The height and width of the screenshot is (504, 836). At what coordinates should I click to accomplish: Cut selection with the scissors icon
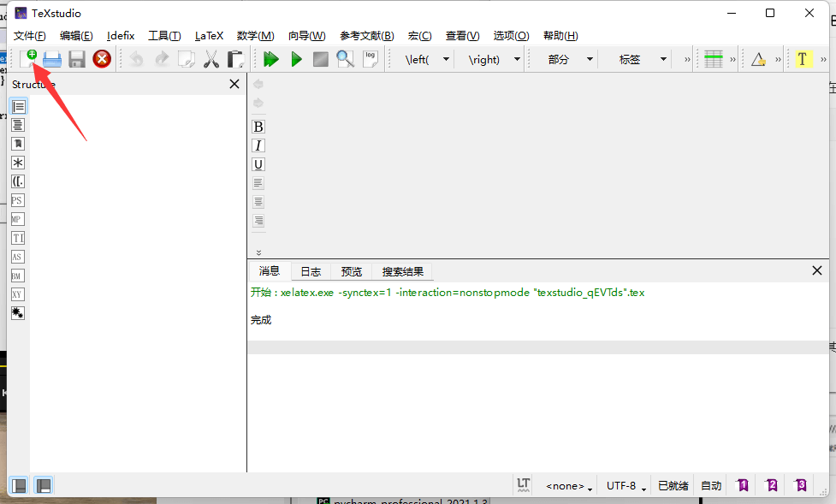(x=211, y=59)
